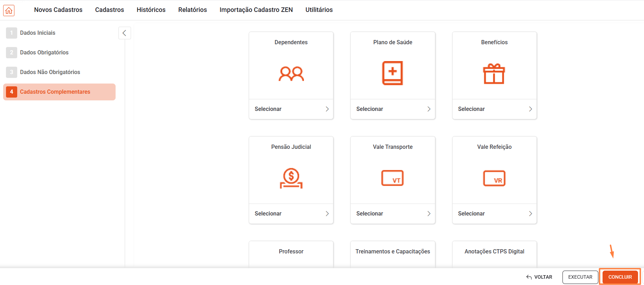Click the Benefícios gift icon
644x285 pixels.
coord(494,74)
